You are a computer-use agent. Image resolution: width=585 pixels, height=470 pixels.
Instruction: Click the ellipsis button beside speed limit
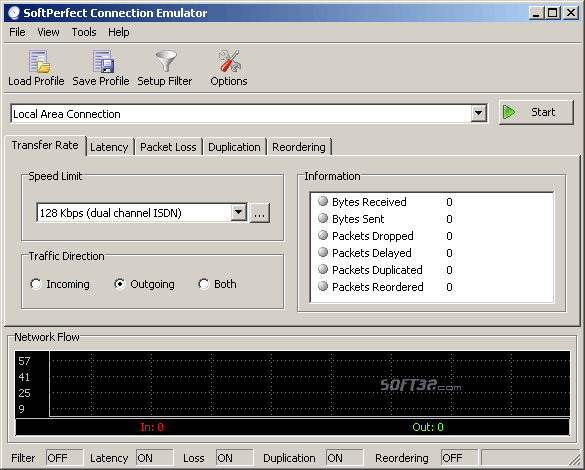click(260, 213)
